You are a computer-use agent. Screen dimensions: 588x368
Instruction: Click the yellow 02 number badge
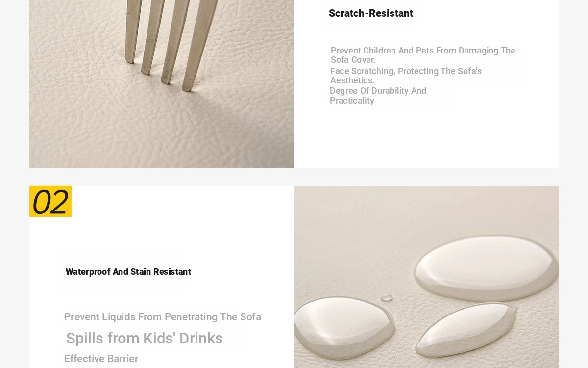[50, 201]
